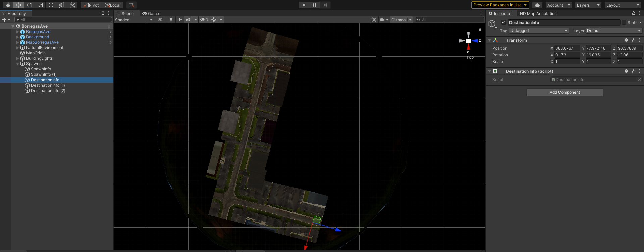The image size is (644, 252).
Task: Open the Layout dropdown
Action: point(623,5)
